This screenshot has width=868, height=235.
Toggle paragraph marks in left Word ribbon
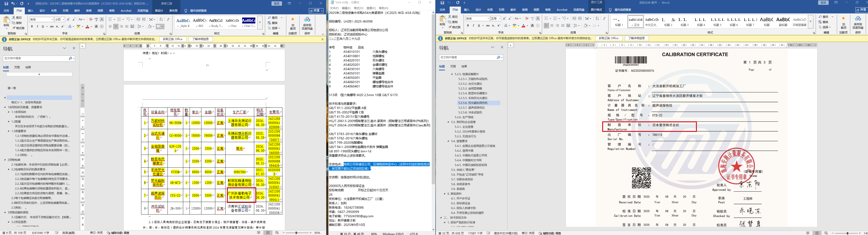point(168,20)
